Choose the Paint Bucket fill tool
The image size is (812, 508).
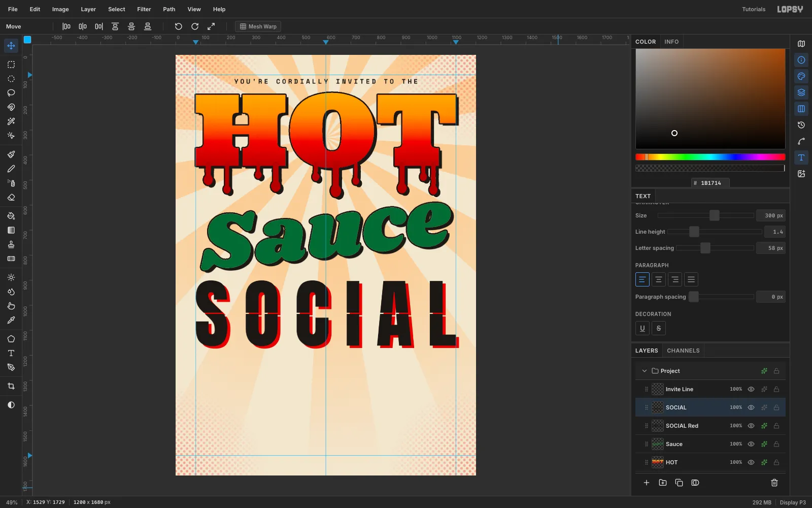11,216
